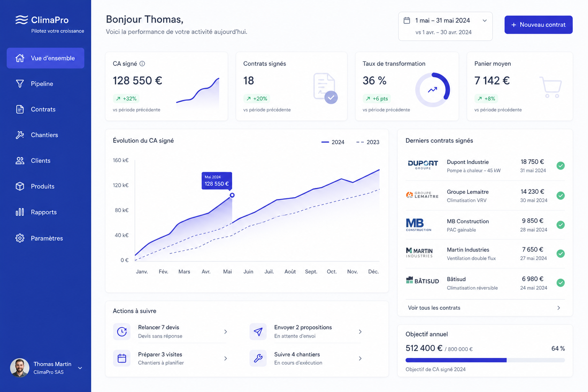Toggle the 2023 dashed series legend
The width and height of the screenshot is (588, 392).
pyautogui.click(x=368, y=142)
